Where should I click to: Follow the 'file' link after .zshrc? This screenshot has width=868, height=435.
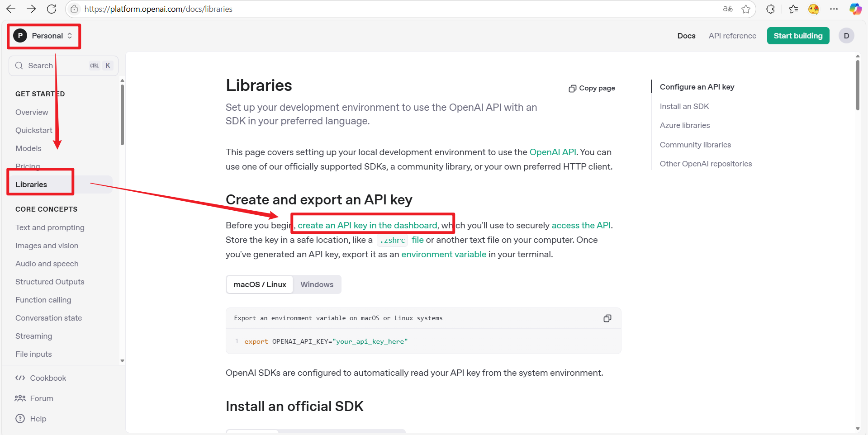pyautogui.click(x=417, y=240)
